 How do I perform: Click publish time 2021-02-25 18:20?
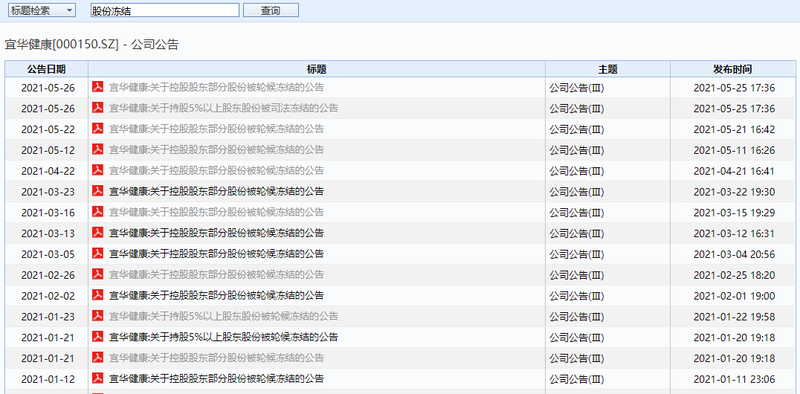734,275
